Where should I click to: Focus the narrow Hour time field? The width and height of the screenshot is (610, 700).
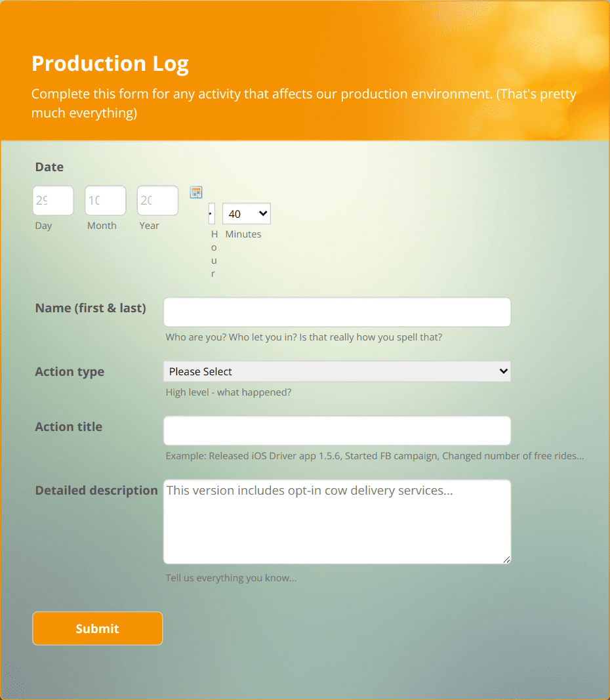[212, 213]
